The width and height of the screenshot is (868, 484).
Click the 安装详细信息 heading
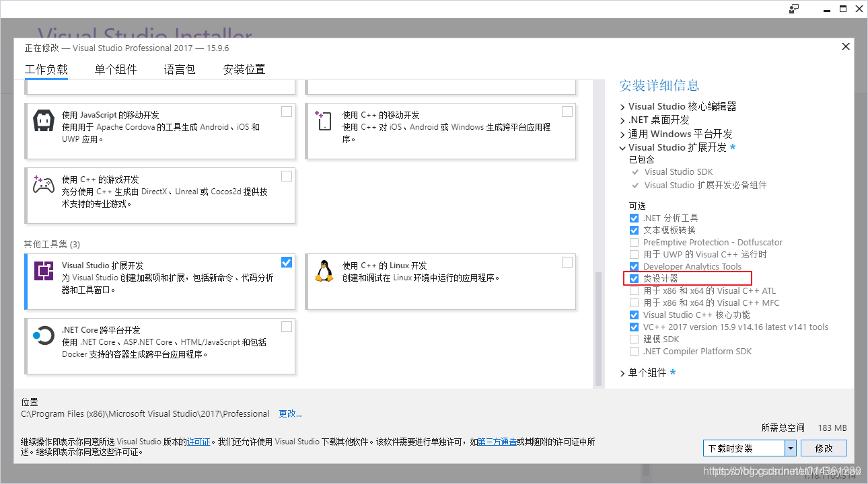(659, 85)
